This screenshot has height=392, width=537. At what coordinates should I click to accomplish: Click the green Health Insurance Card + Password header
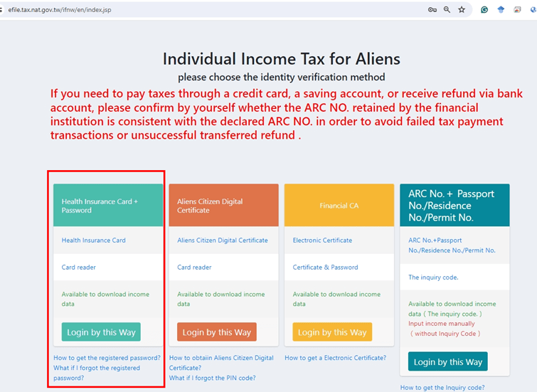point(108,206)
